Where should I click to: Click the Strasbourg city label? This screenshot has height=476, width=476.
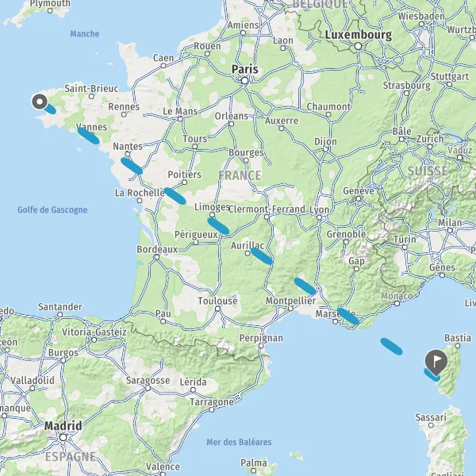point(406,86)
